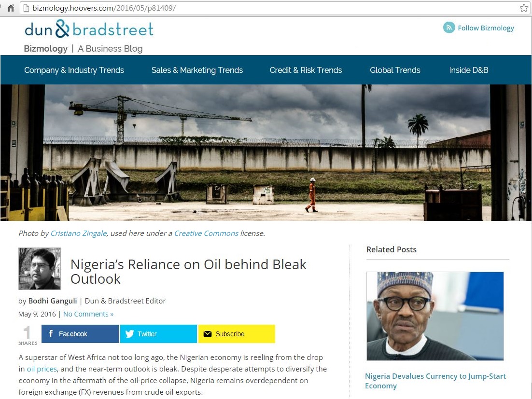The image size is (532, 399).
Task: Follow the Cristiano Zingale photo credit link
Action: click(79, 233)
